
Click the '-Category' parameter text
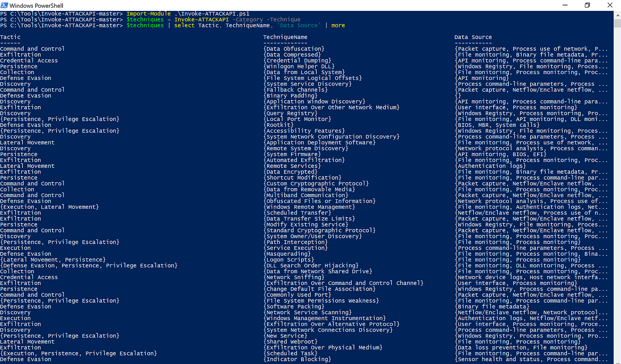coord(248,19)
